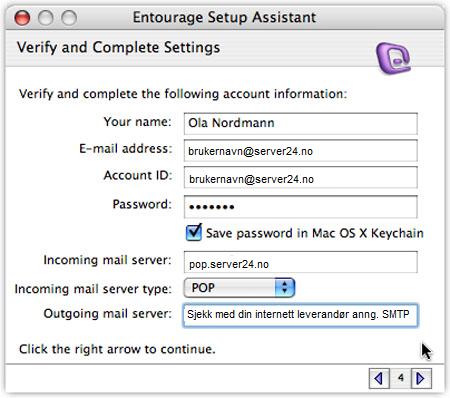Click the Incoming mail server field

300,262
